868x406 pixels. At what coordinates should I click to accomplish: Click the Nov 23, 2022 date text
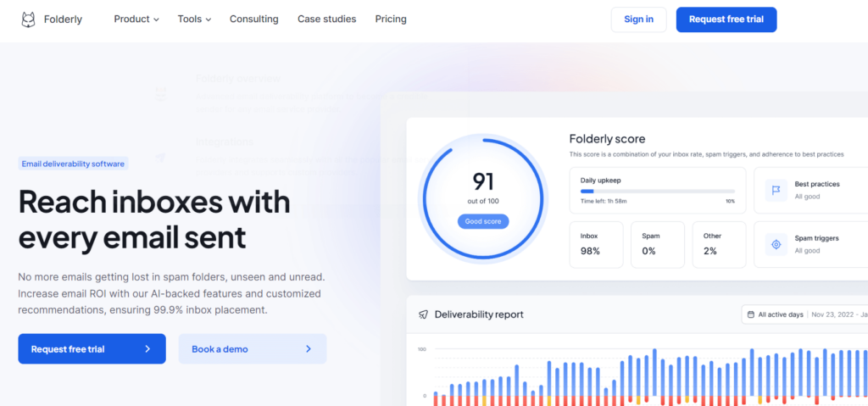coord(833,314)
